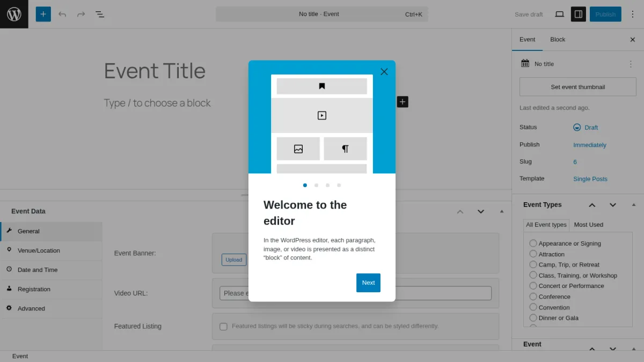Change template Single Posts link

click(x=590, y=179)
